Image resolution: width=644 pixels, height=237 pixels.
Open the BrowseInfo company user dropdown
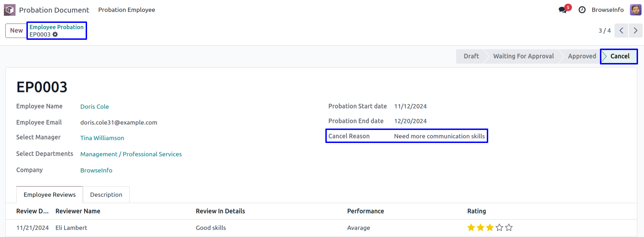607,10
